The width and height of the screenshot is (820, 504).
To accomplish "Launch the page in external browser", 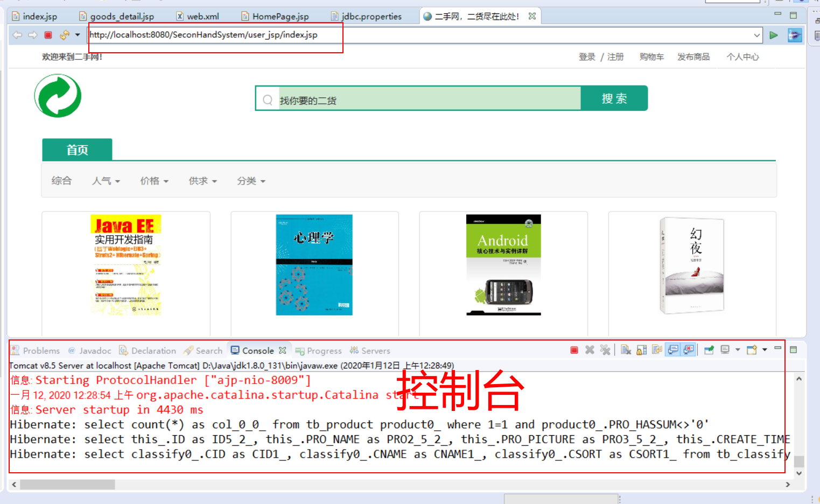I will (x=795, y=35).
